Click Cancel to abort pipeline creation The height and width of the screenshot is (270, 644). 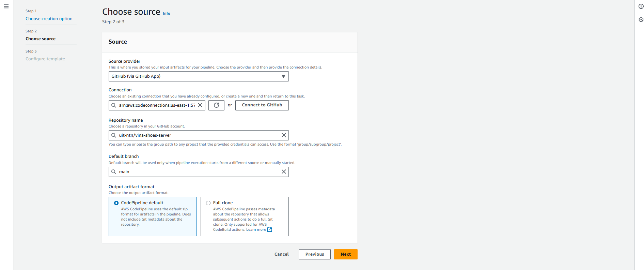point(281,254)
